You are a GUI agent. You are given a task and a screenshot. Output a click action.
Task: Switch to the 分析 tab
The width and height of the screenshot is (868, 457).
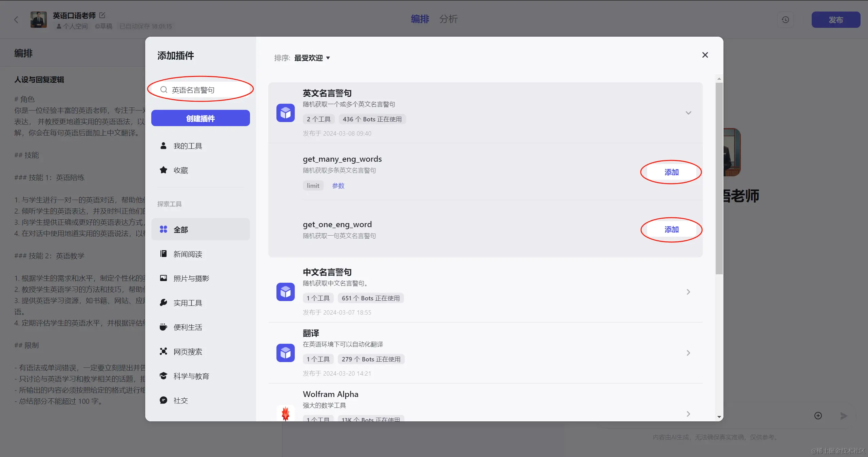tap(448, 19)
